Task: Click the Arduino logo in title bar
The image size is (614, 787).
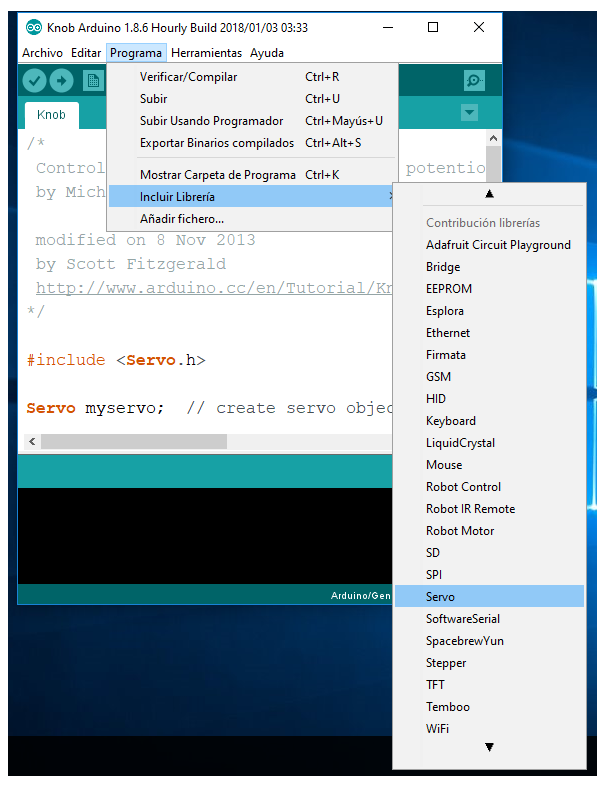Action: point(34,27)
